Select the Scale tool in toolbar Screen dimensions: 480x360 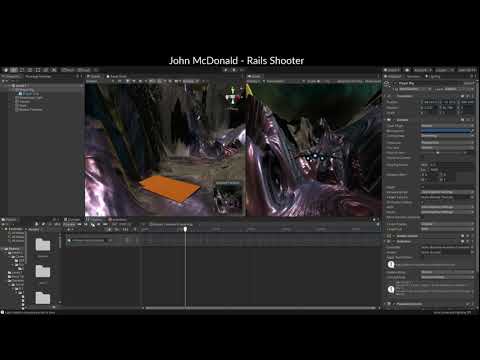[30, 70]
